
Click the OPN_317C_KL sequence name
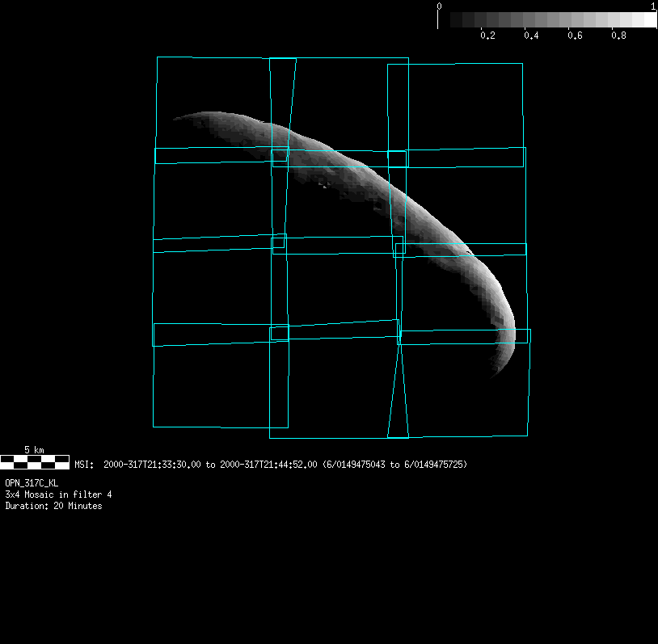(32, 482)
